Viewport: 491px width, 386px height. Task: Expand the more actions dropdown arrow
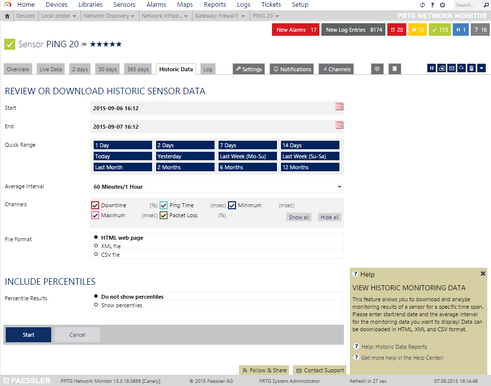tap(481, 68)
